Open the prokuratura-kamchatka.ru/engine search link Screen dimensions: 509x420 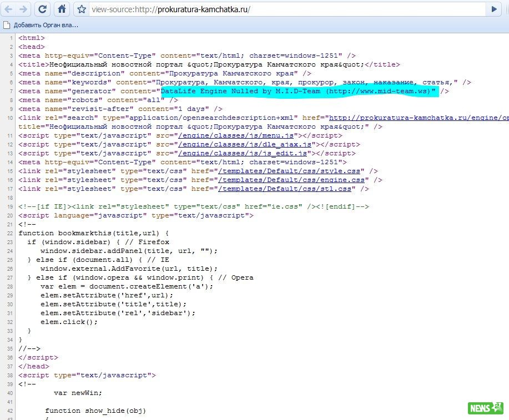pyautogui.click(x=419, y=118)
